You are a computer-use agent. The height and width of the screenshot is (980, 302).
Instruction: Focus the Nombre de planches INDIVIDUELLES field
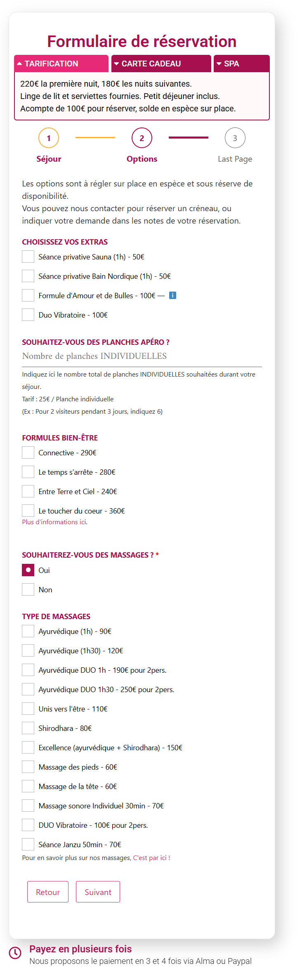[142, 356]
